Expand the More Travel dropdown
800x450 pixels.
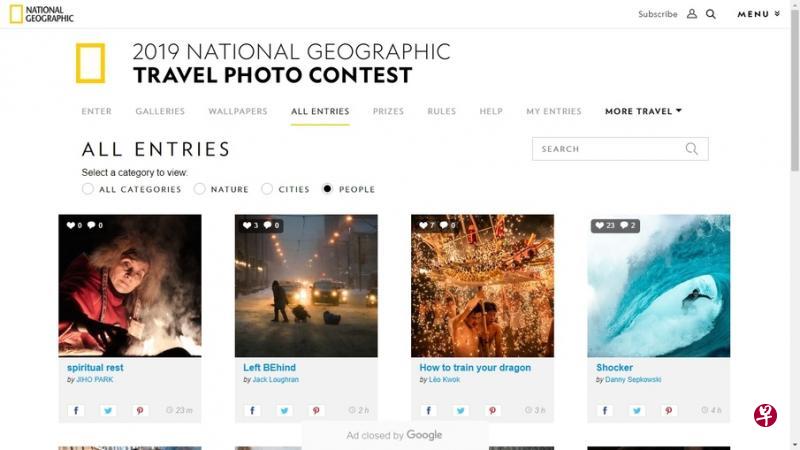[643, 111]
